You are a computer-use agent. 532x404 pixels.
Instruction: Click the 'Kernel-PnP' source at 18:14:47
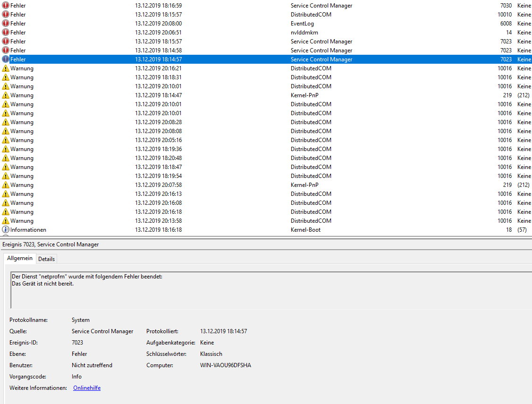tap(304, 95)
